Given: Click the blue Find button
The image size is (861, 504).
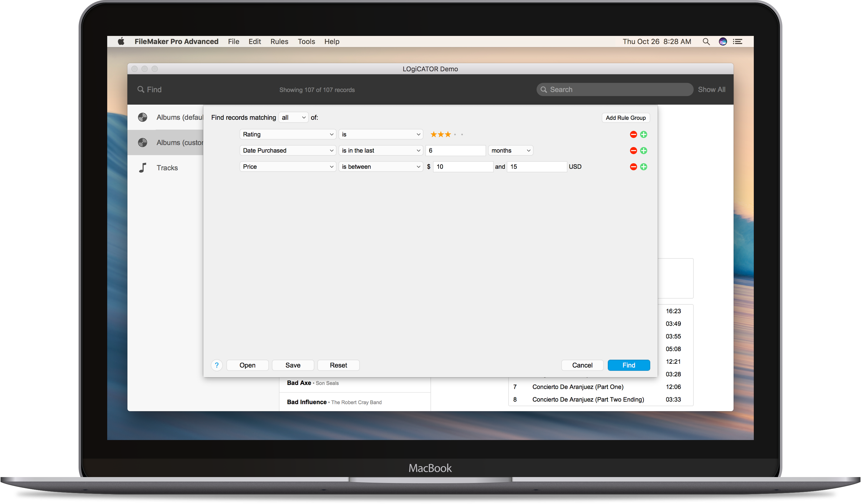Looking at the screenshot, I should [629, 365].
